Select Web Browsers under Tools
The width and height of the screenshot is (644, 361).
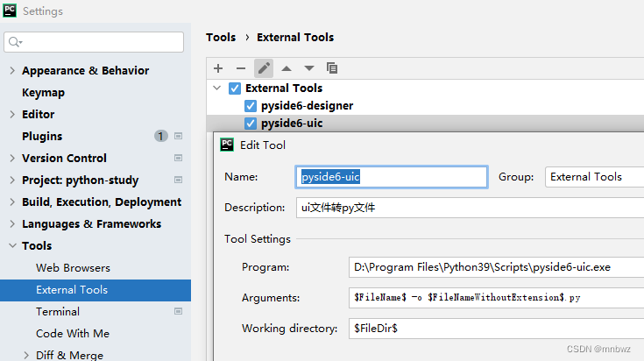73,267
